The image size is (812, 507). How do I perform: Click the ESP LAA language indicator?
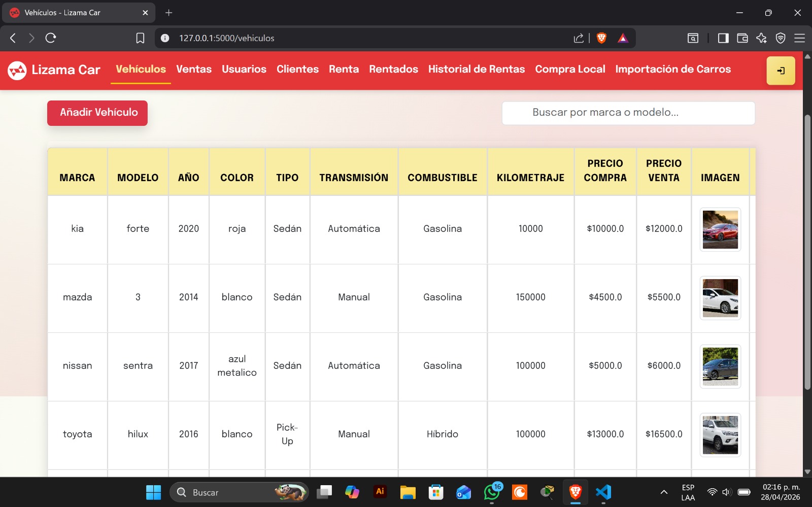(688, 492)
